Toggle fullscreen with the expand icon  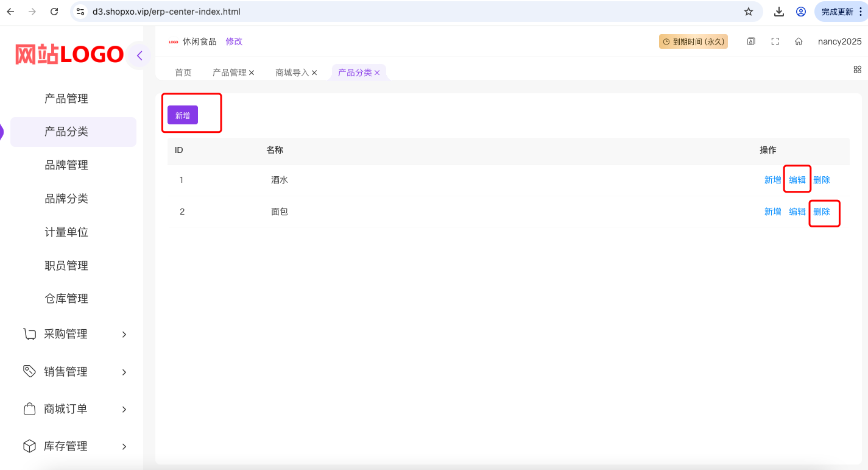click(x=775, y=41)
